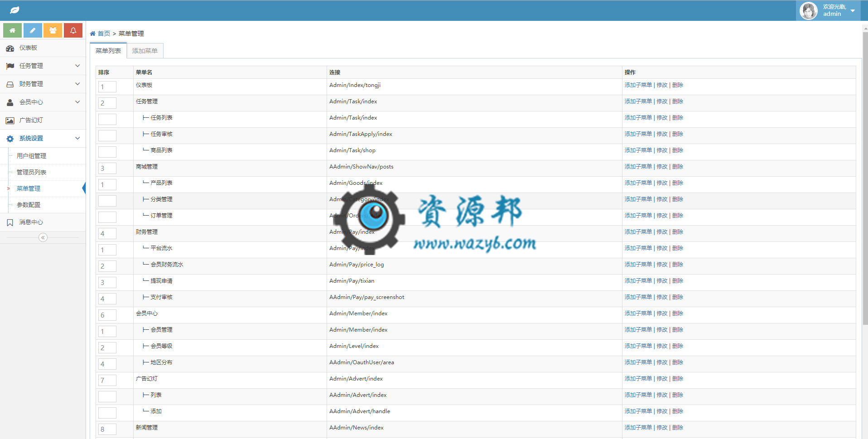Collapse the sidebar with the double-arrow button
This screenshot has height=439, width=868.
click(x=43, y=237)
